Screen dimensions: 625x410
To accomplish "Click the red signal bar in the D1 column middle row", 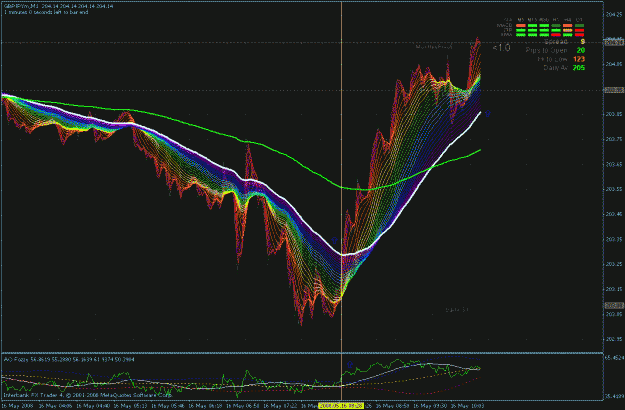I will (x=580, y=30).
